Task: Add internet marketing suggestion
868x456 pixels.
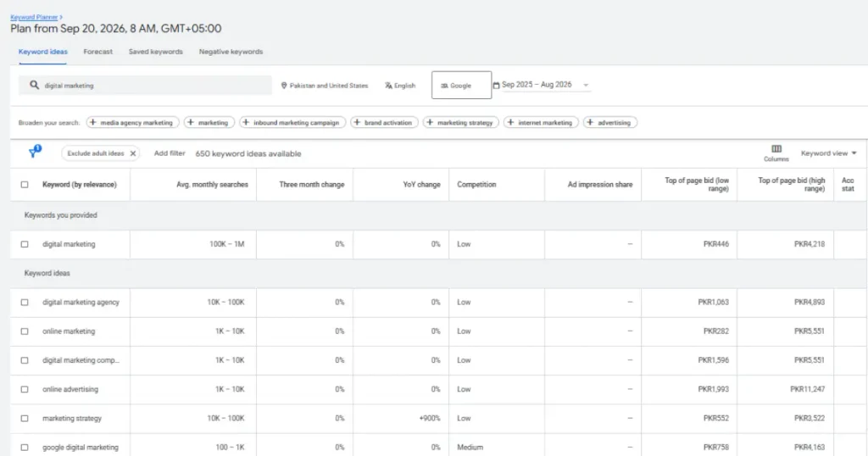Action: click(x=541, y=122)
